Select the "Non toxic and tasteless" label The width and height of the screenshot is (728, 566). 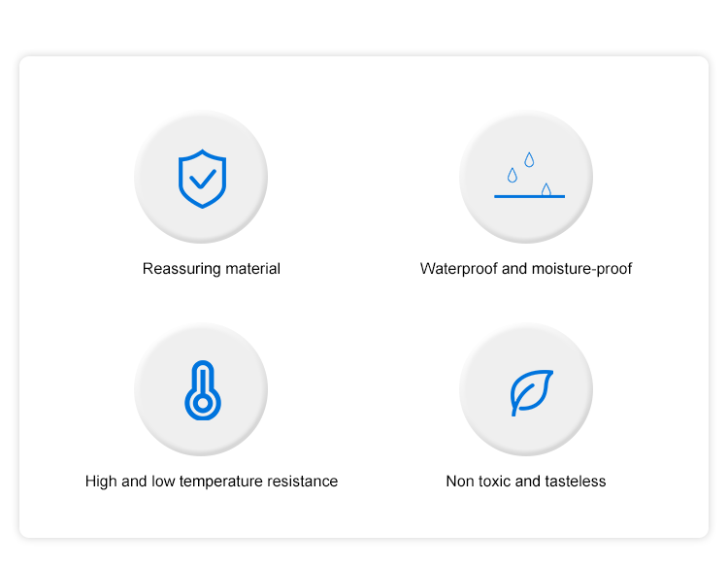[x=526, y=482]
